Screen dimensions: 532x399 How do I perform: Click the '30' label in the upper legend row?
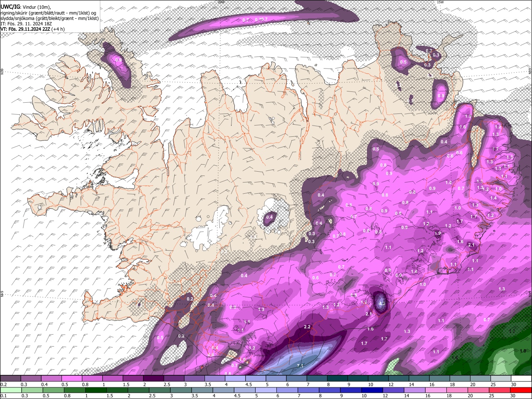[x=514, y=384]
